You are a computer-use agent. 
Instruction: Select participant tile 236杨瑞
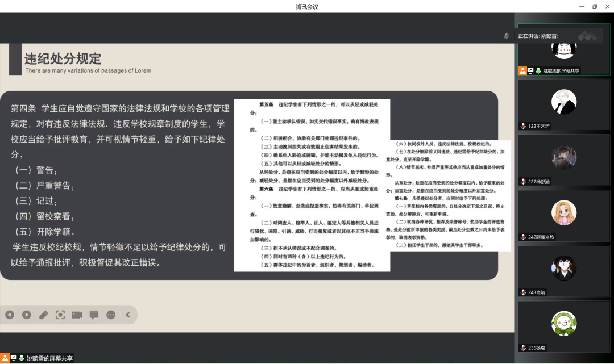coord(563,325)
